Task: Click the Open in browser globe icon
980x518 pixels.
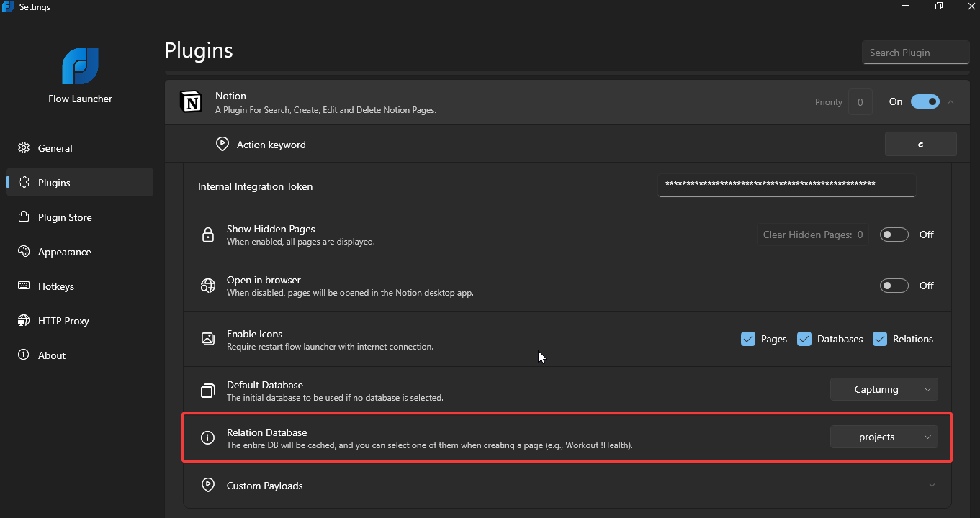Action: (208, 286)
